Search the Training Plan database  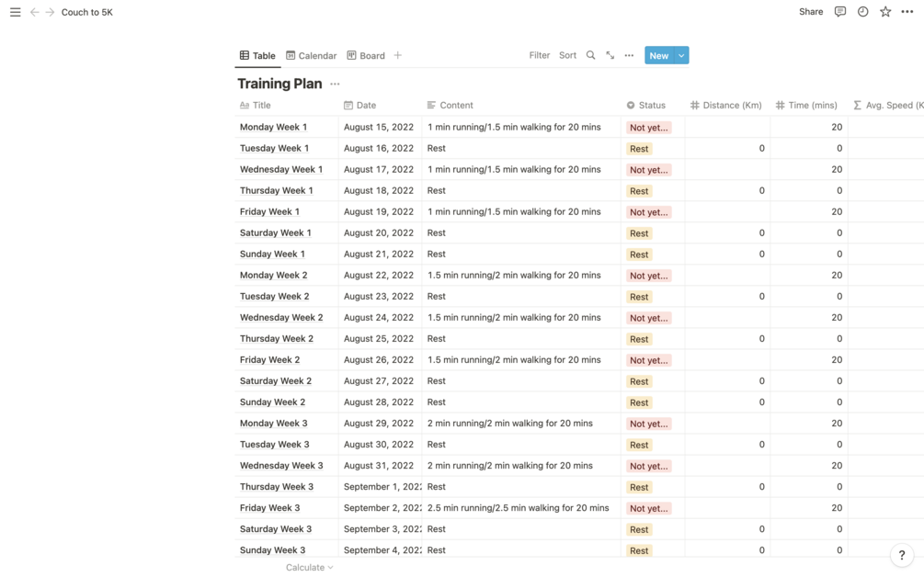point(590,55)
